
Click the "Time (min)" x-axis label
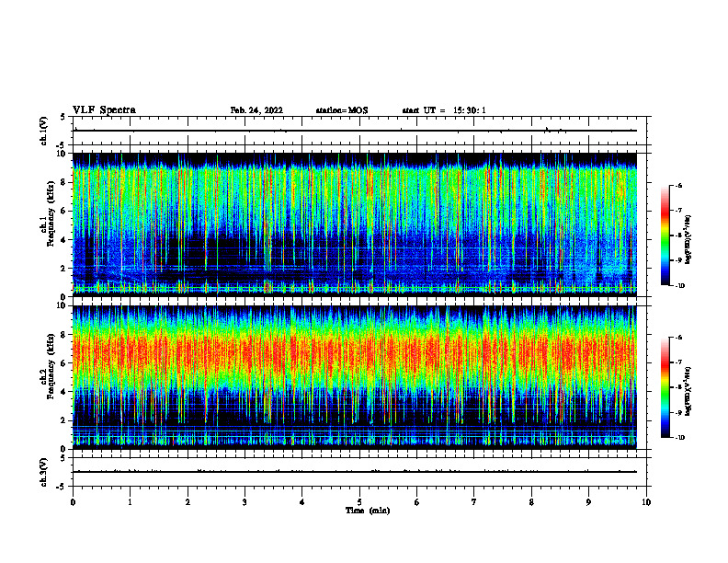368,511
